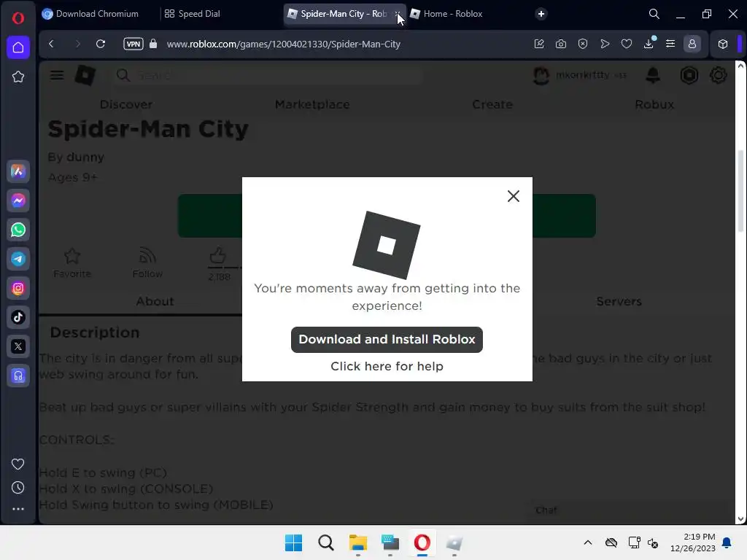Open the Easy setup sliders icon
The width and height of the screenshot is (747, 560).
coord(670,44)
